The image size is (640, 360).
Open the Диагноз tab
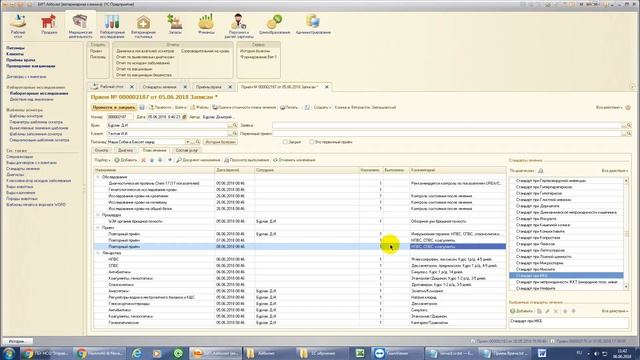tap(126, 150)
